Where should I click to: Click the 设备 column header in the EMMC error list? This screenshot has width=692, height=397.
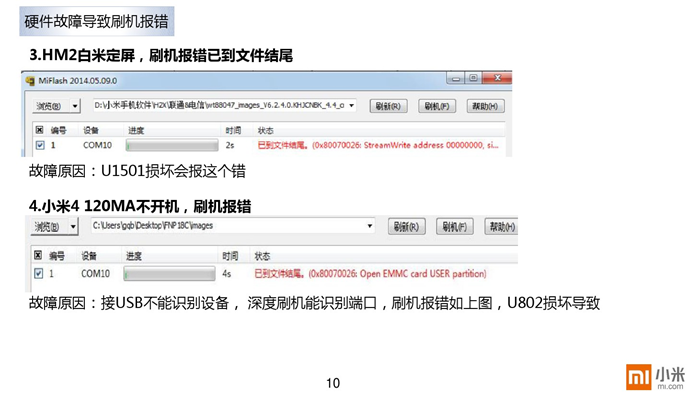(89, 256)
